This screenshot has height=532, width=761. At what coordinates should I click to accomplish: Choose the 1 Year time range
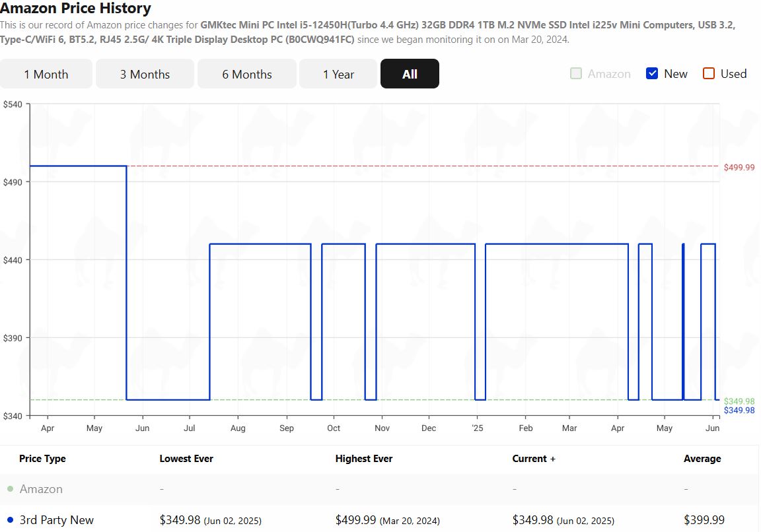(338, 74)
